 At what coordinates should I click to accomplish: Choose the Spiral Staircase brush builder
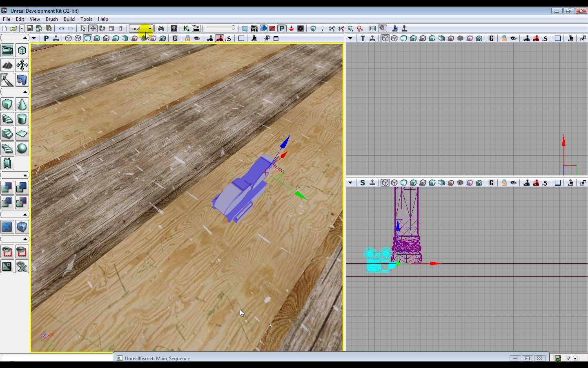(x=7, y=148)
